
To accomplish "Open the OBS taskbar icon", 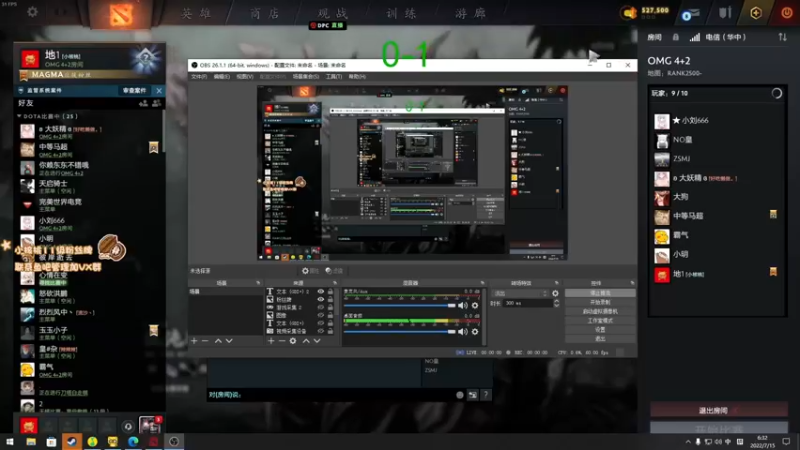I will click(174, 441).
